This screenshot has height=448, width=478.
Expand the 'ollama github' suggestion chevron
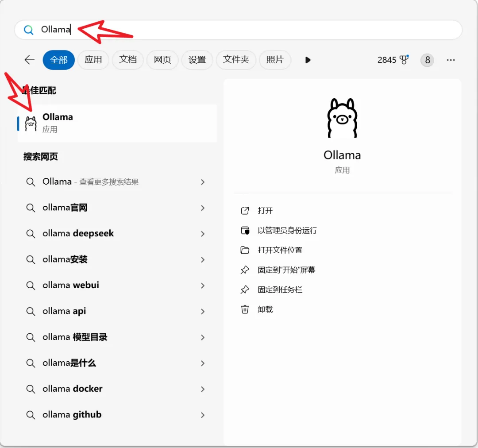pyautogui.click(x=203, y=415)
